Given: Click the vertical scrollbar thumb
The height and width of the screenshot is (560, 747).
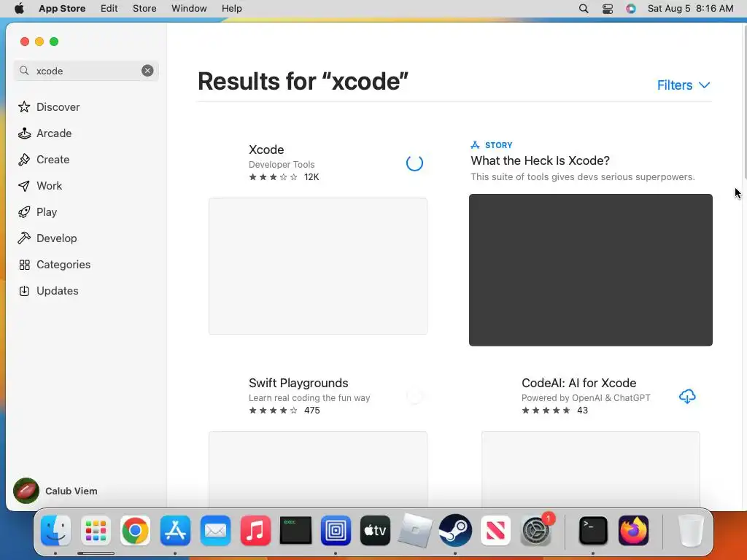Looking at the screenshot, I should pyautogui.click(x=744, y=101).
